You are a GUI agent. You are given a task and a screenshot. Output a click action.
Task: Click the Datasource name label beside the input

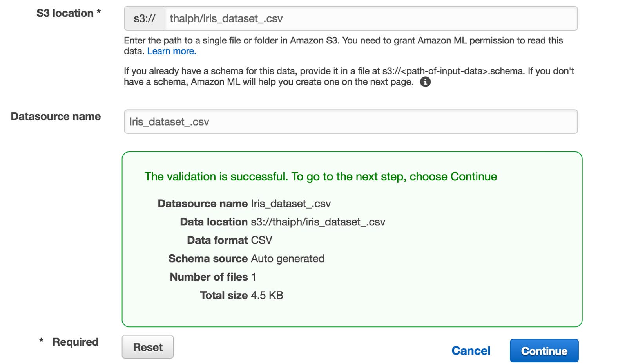click(56, 117)
